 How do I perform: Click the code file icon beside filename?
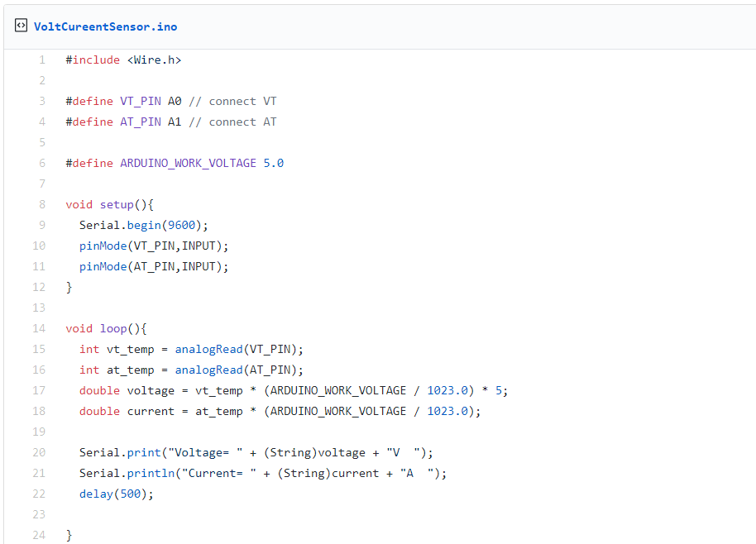(x=21, y=26)
